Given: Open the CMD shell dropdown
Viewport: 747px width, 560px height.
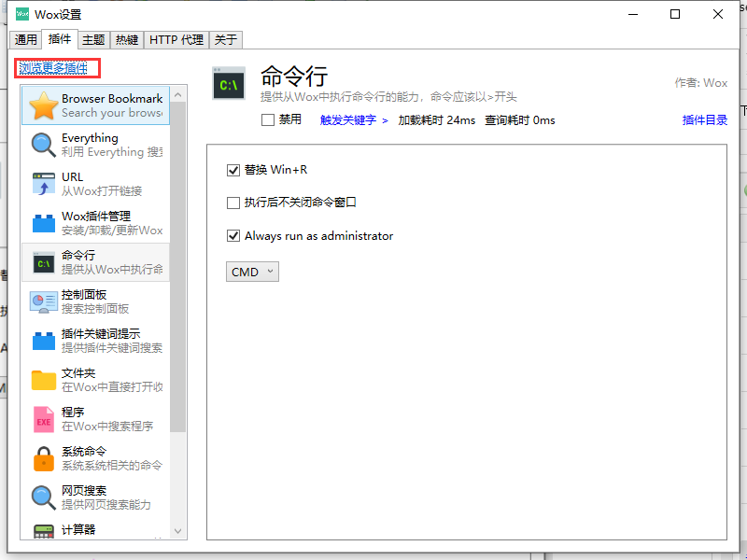Looking at the screenshot, I should click(x=251, y=272).
